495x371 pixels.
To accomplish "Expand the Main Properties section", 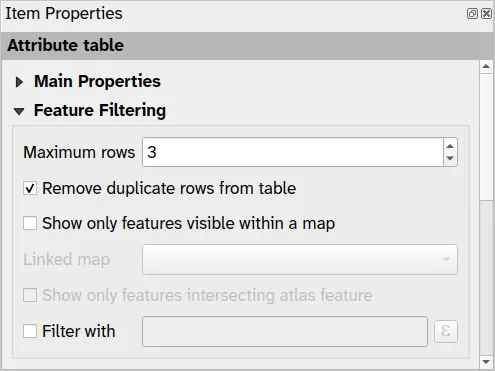I will [19, 82].
